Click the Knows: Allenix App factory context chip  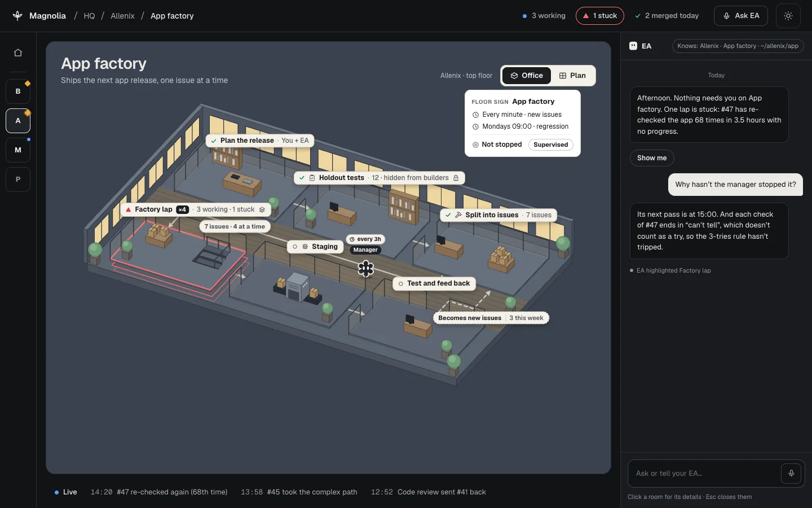click(x=738, y=46)
